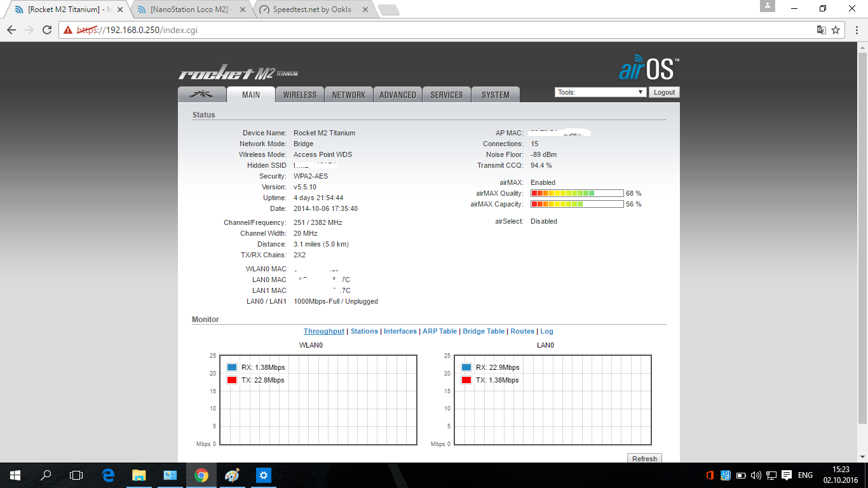868x488 pixels.
Task: Click the LAN status "1000Mbps-Full / Unplugged"
Action: coord(336,301)
